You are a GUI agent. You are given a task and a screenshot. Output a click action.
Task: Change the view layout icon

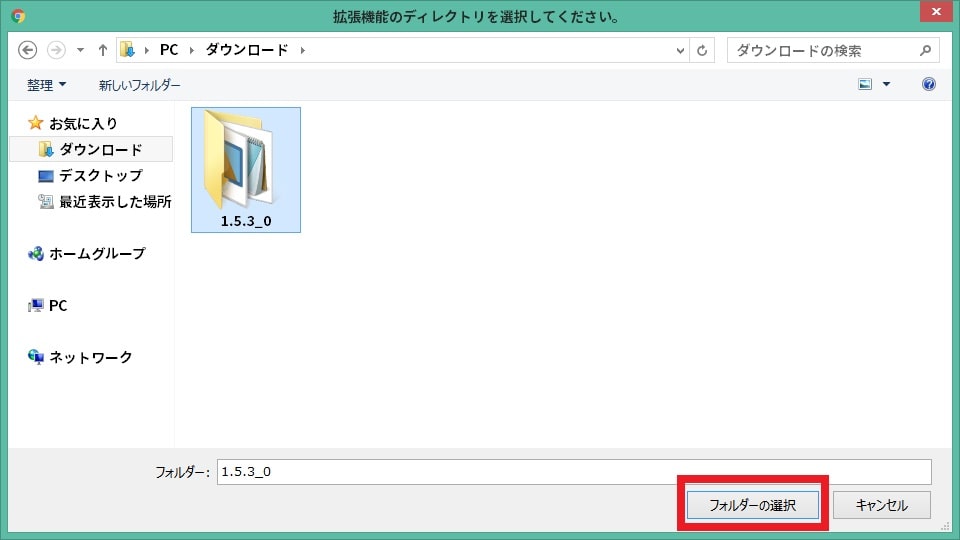864,84
